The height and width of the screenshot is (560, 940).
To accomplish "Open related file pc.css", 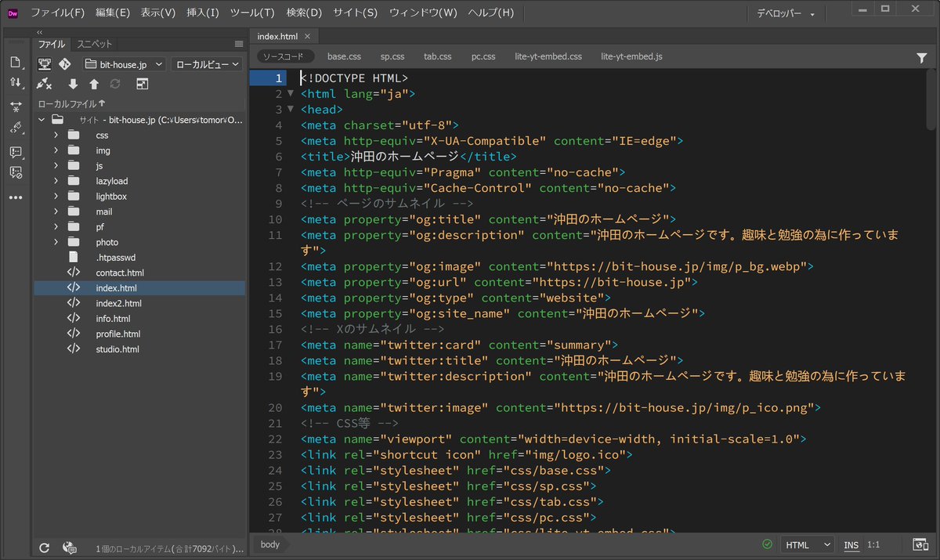I will [x=483, y=56].
